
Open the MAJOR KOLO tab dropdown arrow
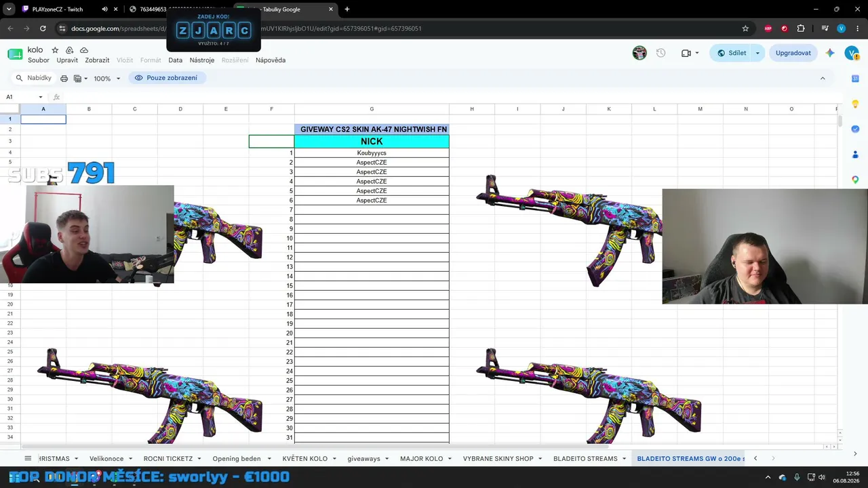point(449,459)
